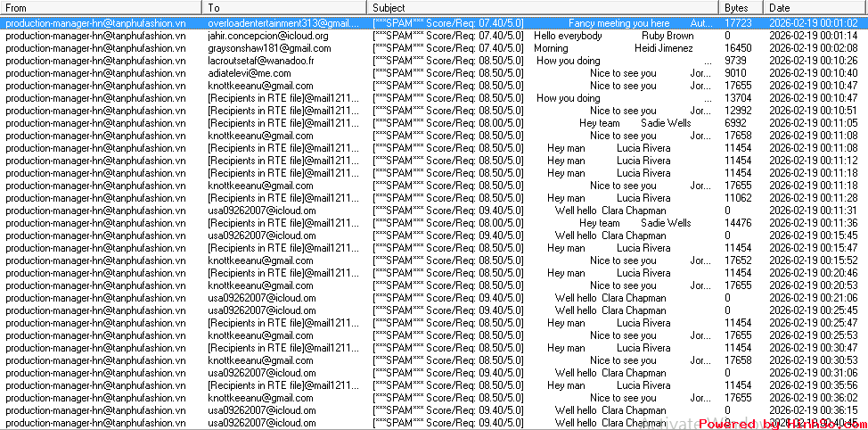This screenshot has width=868, height=430.
Task: Open the 'Fancy meeting you here' subject
Action: click(618, 23)
